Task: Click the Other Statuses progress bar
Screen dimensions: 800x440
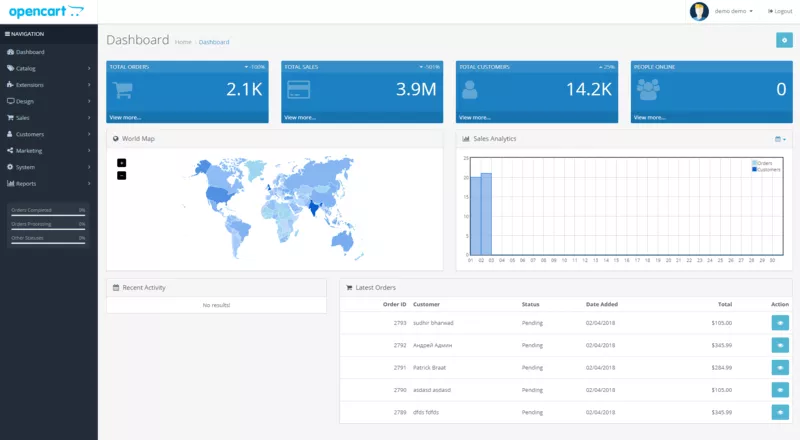Action: [x=48, y=243]
